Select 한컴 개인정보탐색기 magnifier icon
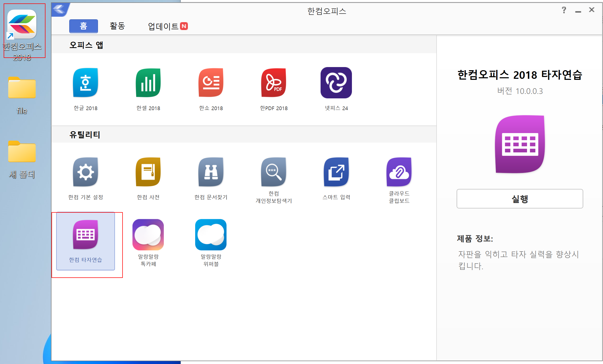The height and width of the screenshot is (364, 603). coord(274,172)
